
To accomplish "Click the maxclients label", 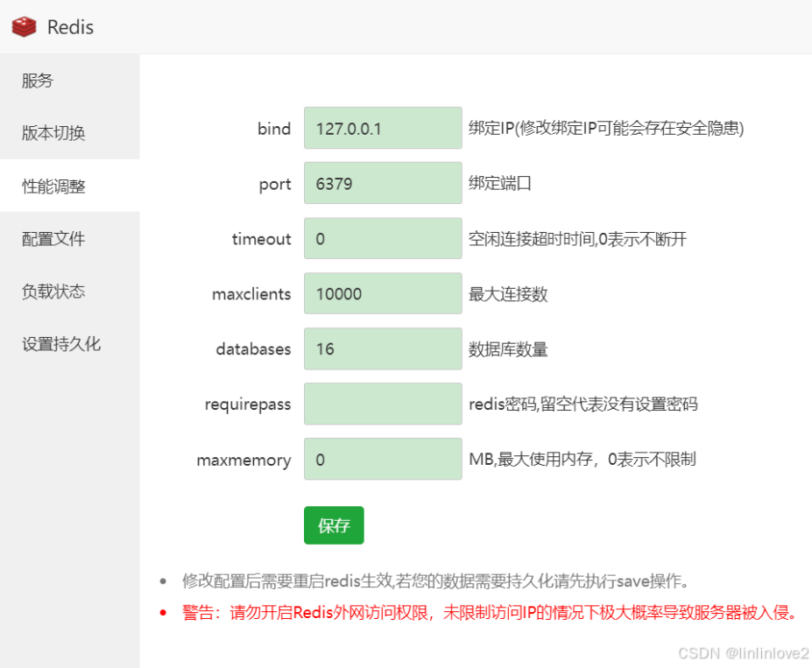I will pyautogui.click(x=251, y=294).
